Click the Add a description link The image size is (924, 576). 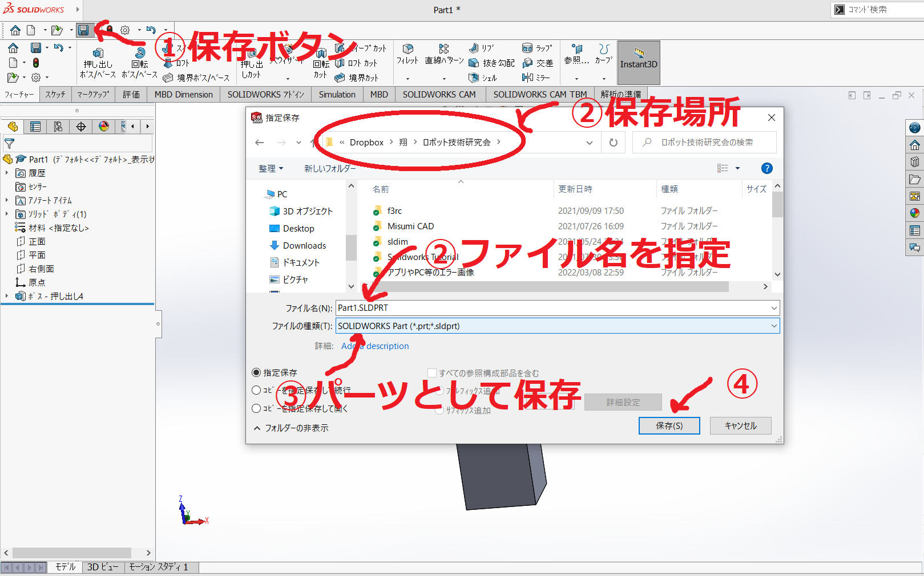[375, 346]
